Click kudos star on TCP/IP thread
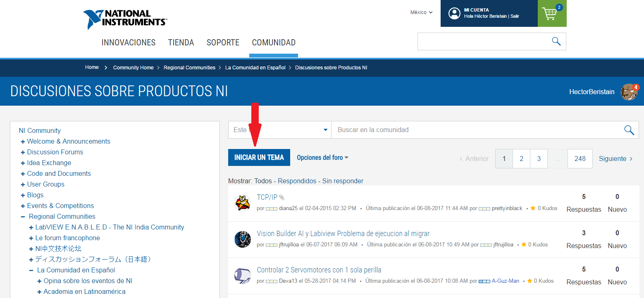The width and height of the screenshot is (644, 298). [x=533, y=208]
